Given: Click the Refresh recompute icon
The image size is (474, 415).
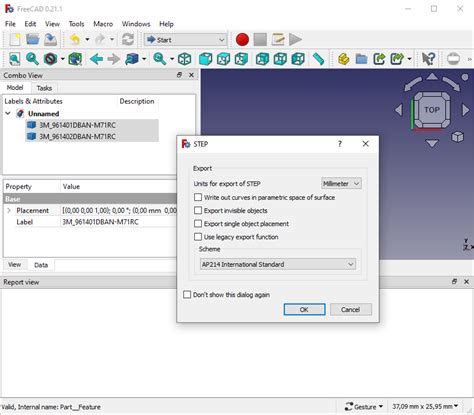Looking at the screenshot, I should pos(128,40).
